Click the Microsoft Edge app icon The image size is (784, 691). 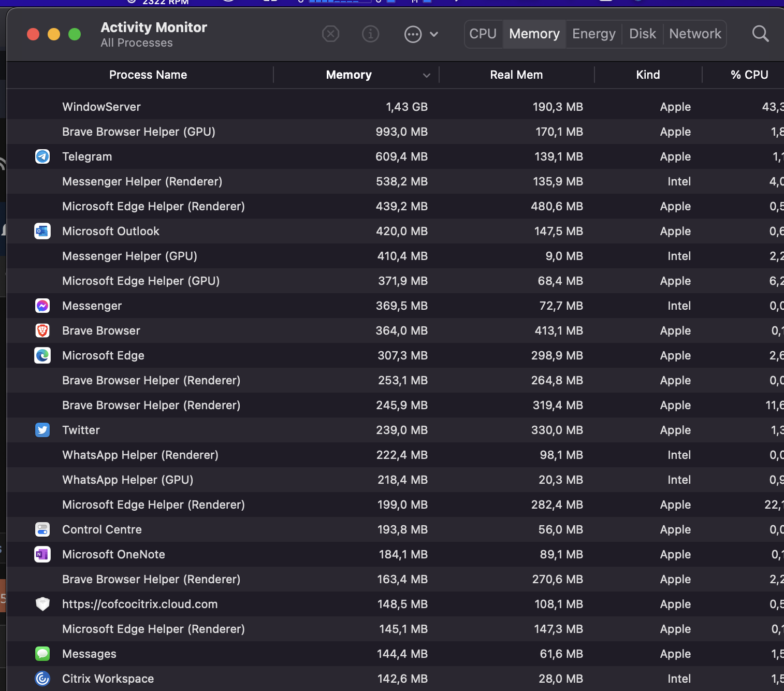click(x=42, y=355)
